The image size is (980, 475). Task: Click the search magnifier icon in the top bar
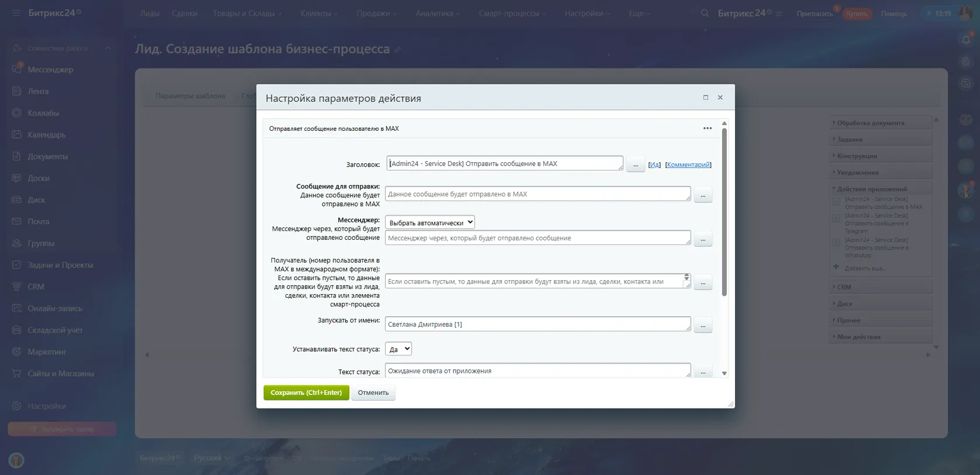[x=705, y=13]
